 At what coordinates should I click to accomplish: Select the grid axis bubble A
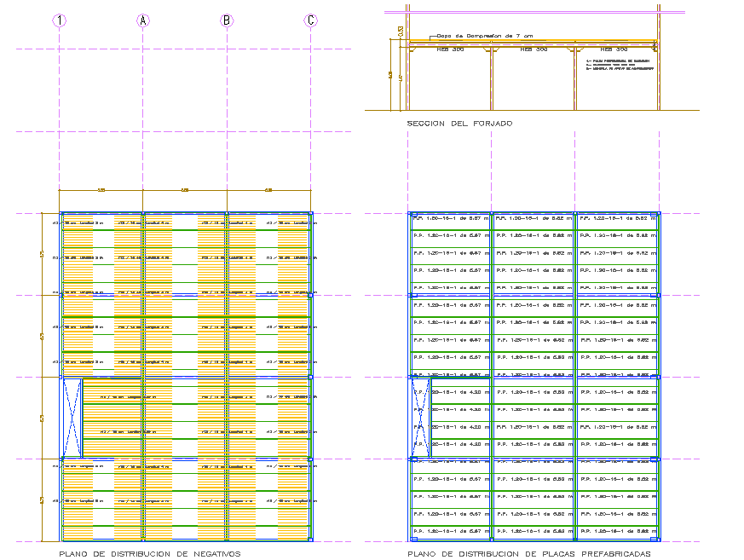143,20
